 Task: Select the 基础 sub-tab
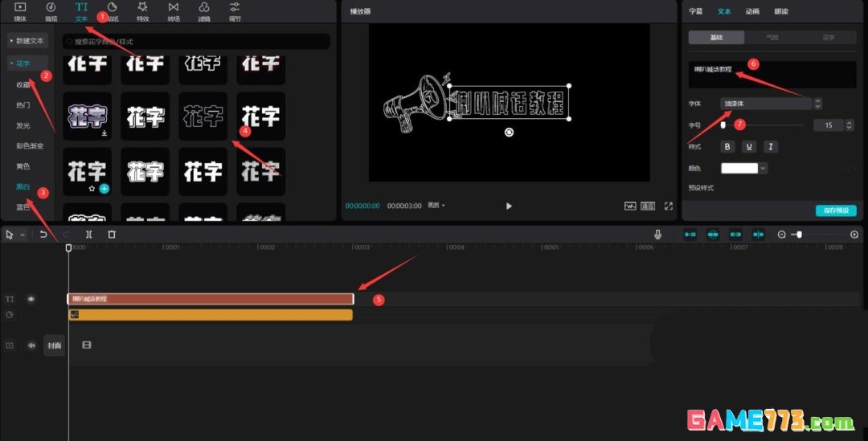coord(716,38)
